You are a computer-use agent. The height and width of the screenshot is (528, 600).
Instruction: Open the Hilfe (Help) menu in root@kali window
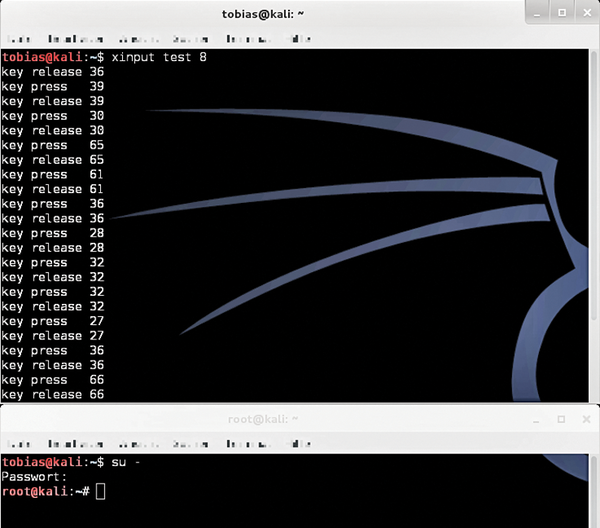click(x=300, y=444)
